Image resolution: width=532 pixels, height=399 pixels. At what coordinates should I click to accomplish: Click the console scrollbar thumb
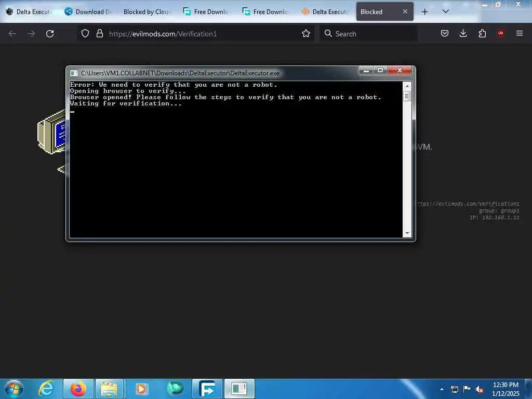tap(407, 96)
